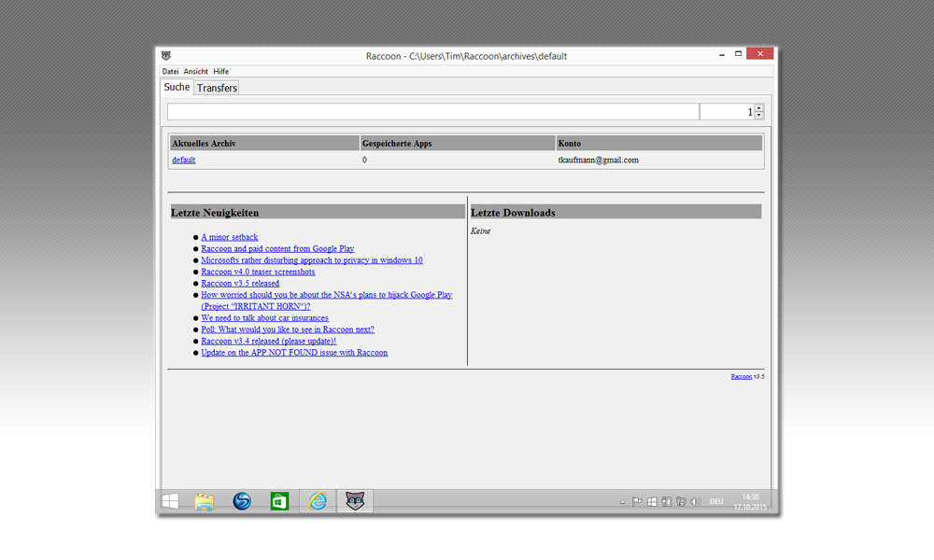Maximize the Raccoon window
934x560 pixels.
pyautogui.click(x=738, y=53)
